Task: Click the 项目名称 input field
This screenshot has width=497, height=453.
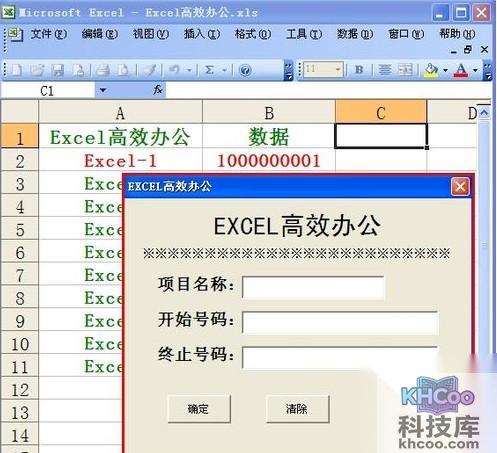Action: 313,287
